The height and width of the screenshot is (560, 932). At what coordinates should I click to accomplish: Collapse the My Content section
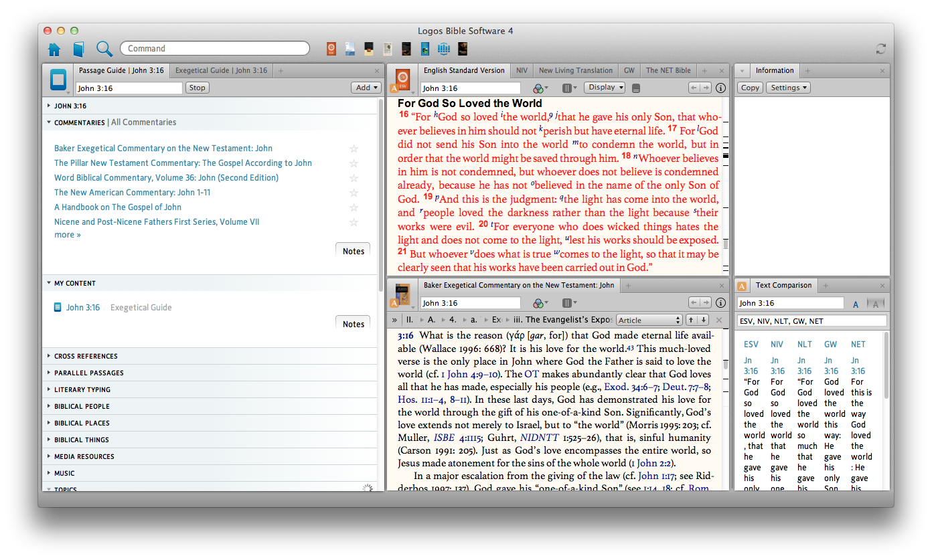(x=49, y=283)
